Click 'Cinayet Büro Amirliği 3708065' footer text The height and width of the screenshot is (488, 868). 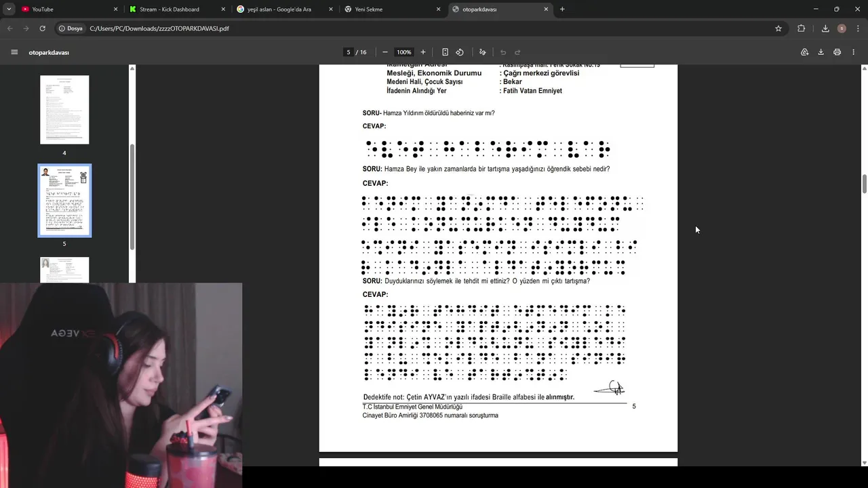point(431,415)
